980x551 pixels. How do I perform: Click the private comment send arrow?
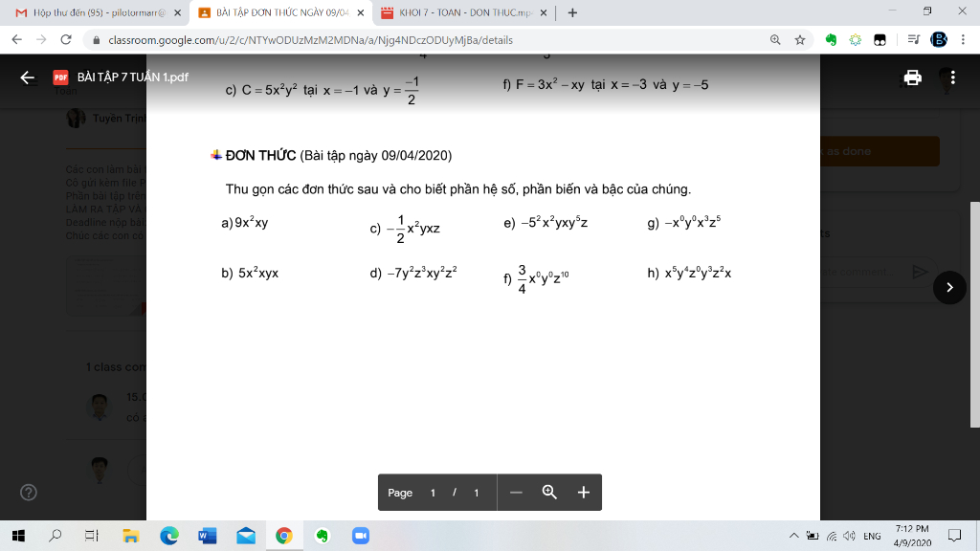click(920, 271)
